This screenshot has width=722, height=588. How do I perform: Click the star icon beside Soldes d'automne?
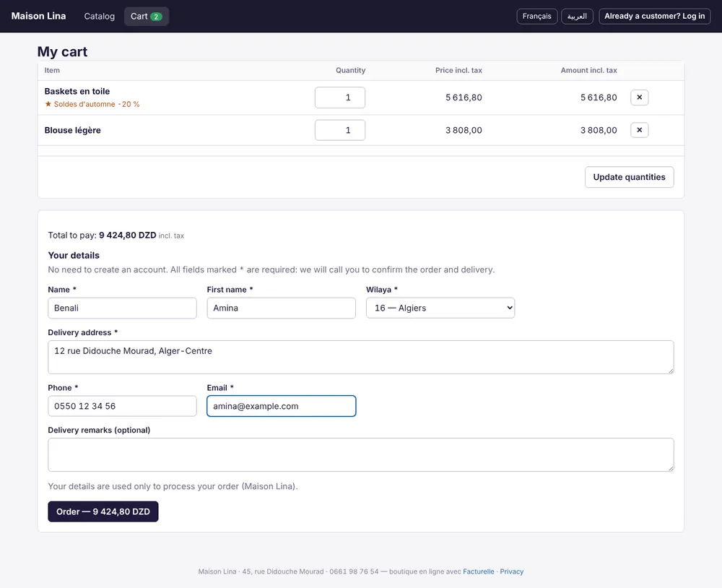tap(48, 104)
